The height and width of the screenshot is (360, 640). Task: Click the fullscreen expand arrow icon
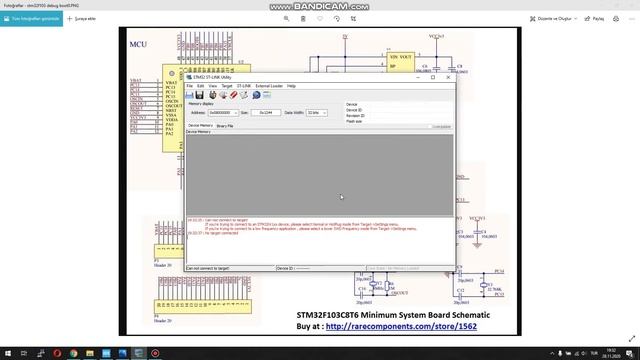[x=632, y=339]
